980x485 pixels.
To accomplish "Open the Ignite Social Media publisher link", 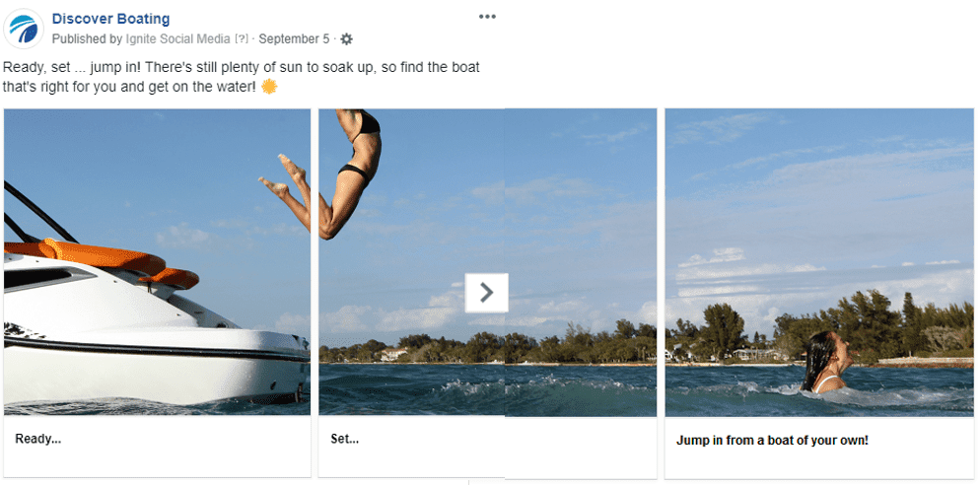I will tap(177, 38).
